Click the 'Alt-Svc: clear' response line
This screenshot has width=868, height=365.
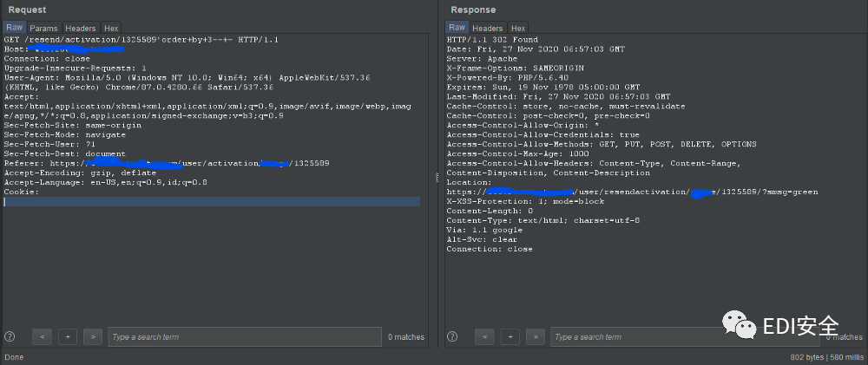(482, 239)
